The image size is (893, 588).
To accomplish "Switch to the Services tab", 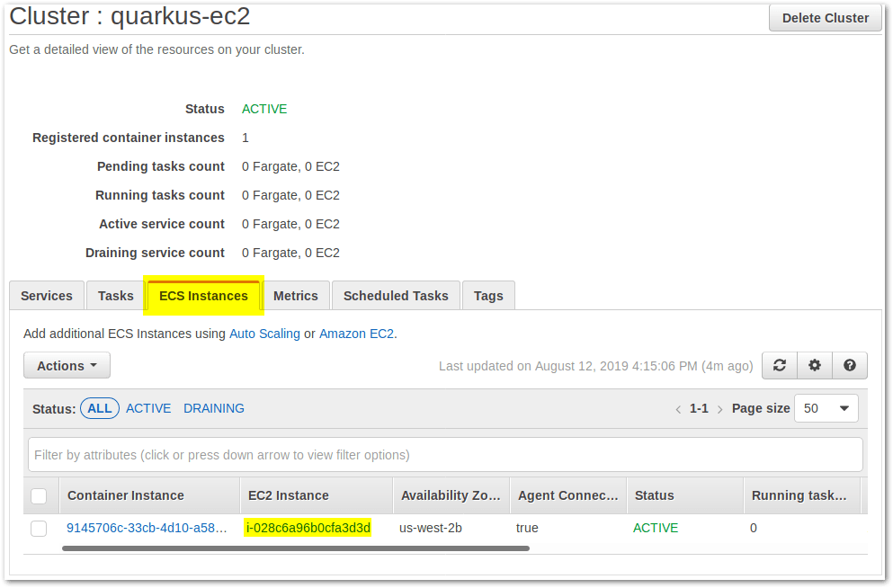I will point(46,295).
